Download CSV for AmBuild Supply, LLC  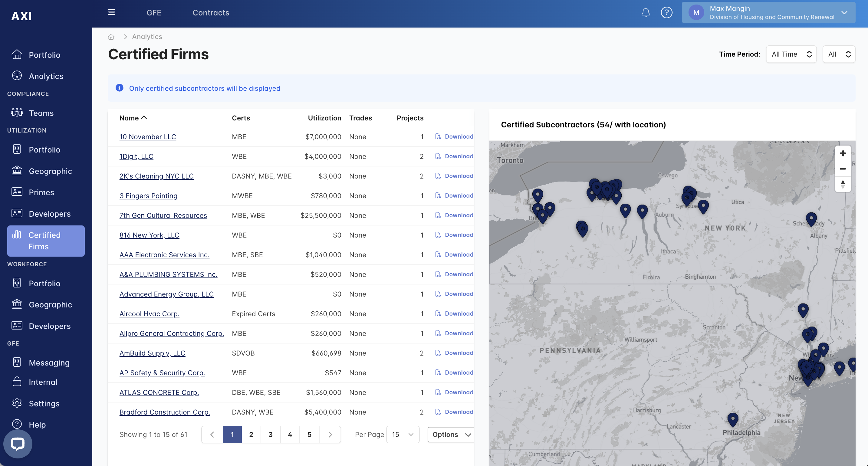coord(454,353)
